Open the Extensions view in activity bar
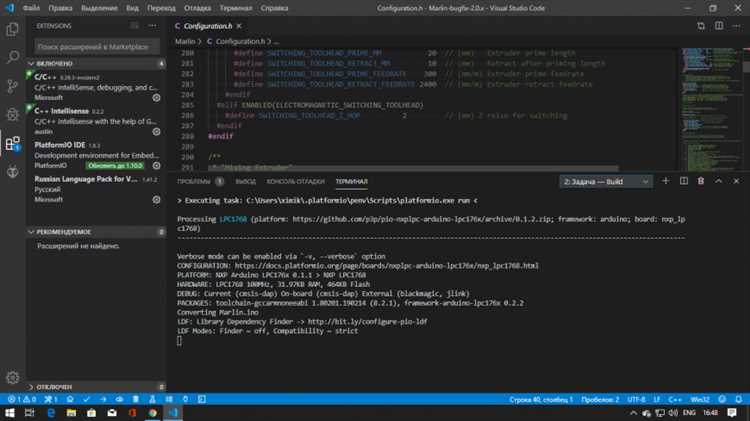The image size is (750, 421). pos(12,143)
